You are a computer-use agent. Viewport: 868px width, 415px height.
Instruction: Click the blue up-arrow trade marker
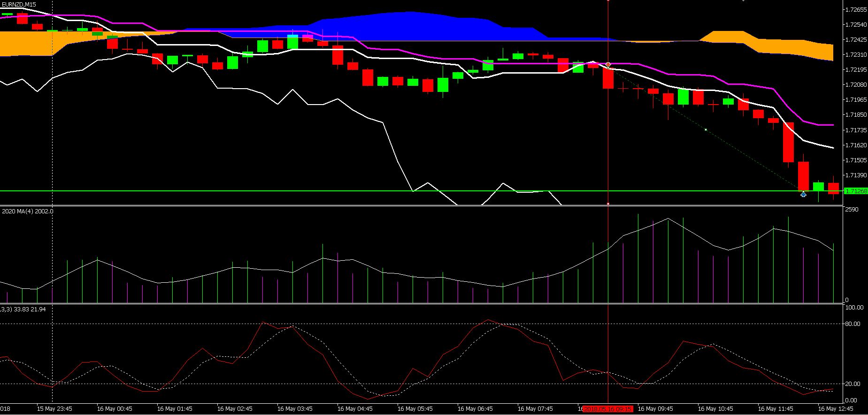point(803,194)
